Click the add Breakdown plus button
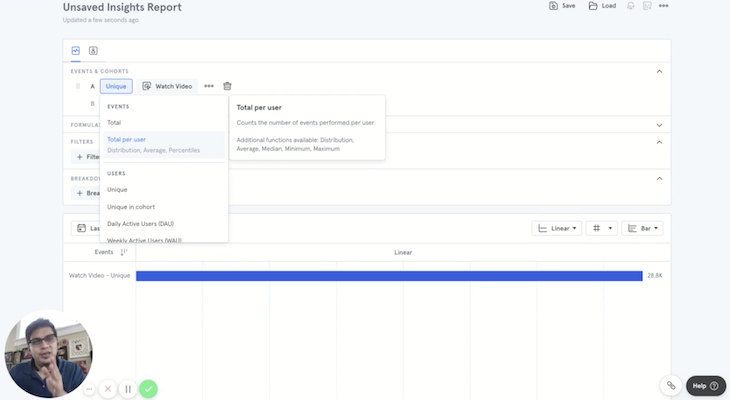Image resolution: width=730 pixels, height=400 pixels. (86, 193)
